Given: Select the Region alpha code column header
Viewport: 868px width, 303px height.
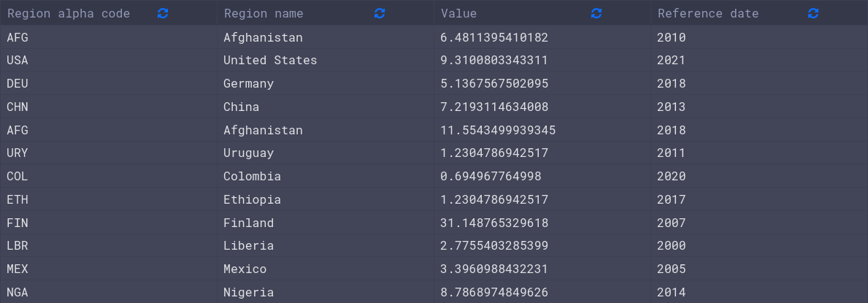Looking at the screenshot, I should click(x=109, y=13).
